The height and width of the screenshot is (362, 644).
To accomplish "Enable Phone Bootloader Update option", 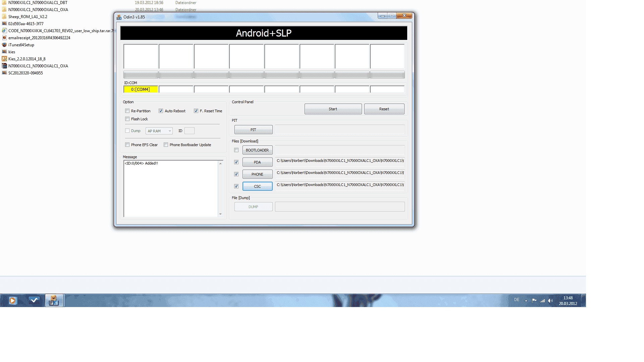I will tap(166, 145).
